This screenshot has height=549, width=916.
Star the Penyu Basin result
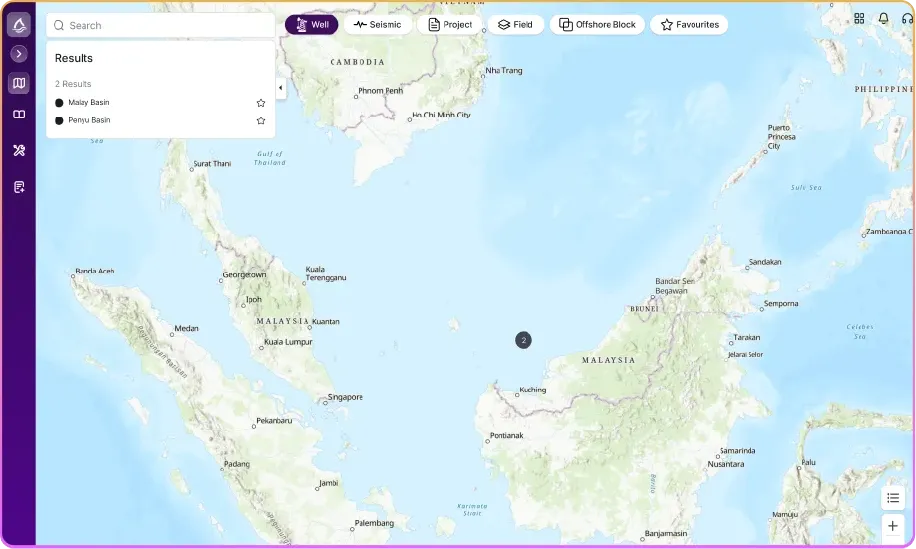coord(261,121)
